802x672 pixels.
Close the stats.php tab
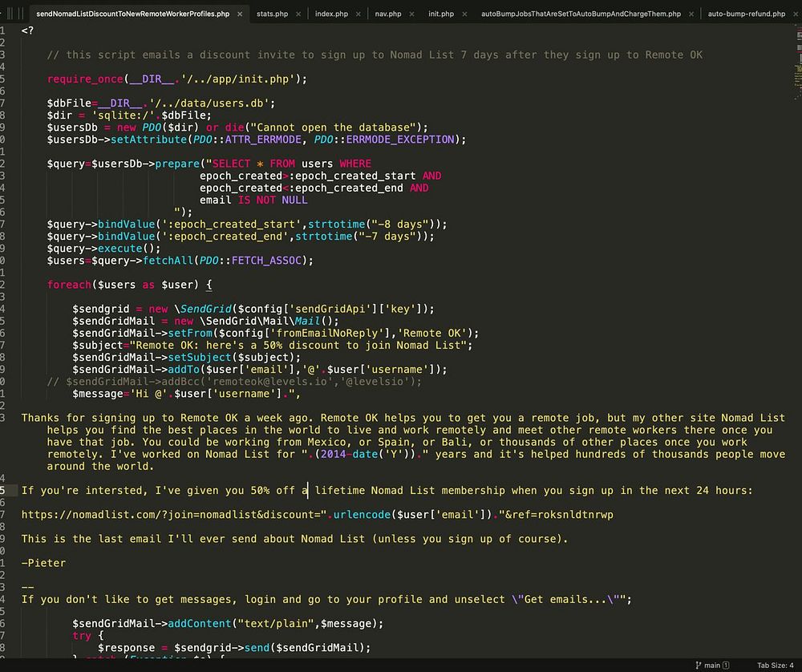[x=298, y=14]
